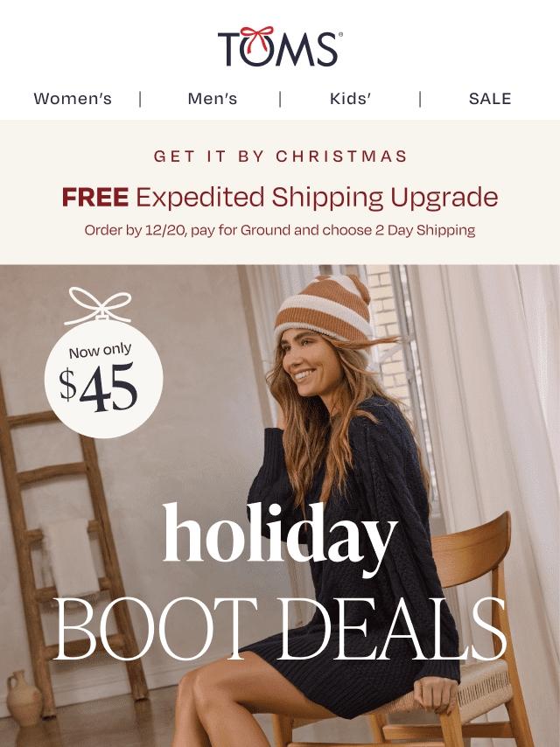Tap the Now only $45 ornament badge
The image size is (560, 747).
click(103, 377)
